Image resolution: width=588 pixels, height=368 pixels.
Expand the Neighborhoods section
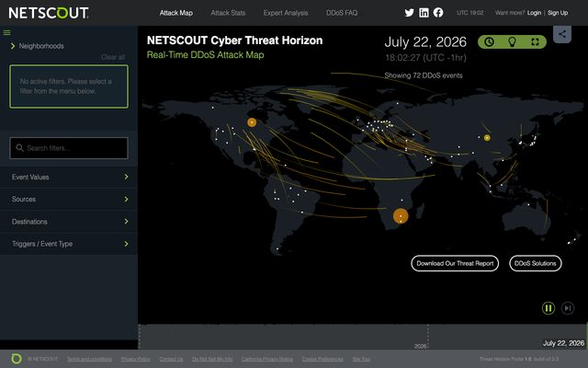pyautogui.click(x=38, y=46)
